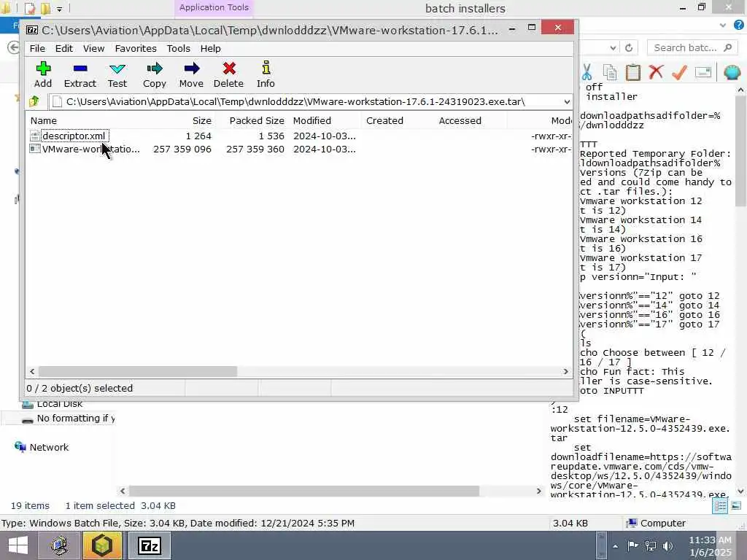Screen dimensions: 747x560
Task: Click the VMware-workstation file icon
Action: [x=34, y=149]
